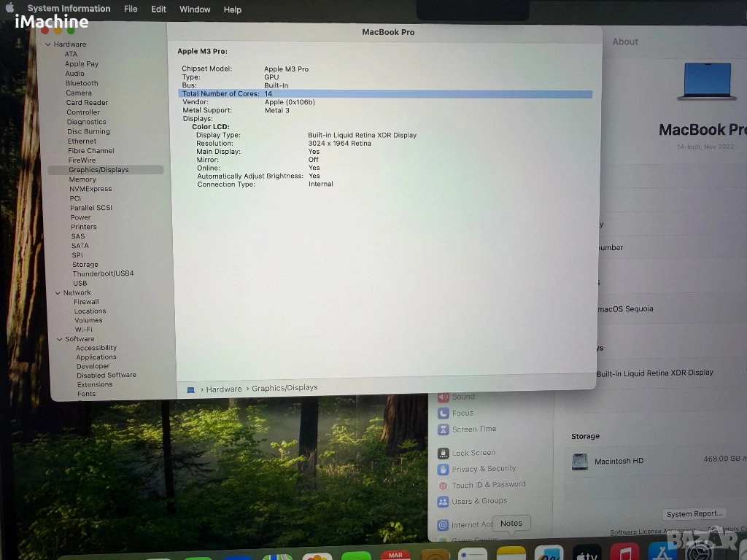The width and height of the screenshot is (747, 560).
Task: Click the Users & Groups icon
Action: pyautogui.click(x=443, y=502)
